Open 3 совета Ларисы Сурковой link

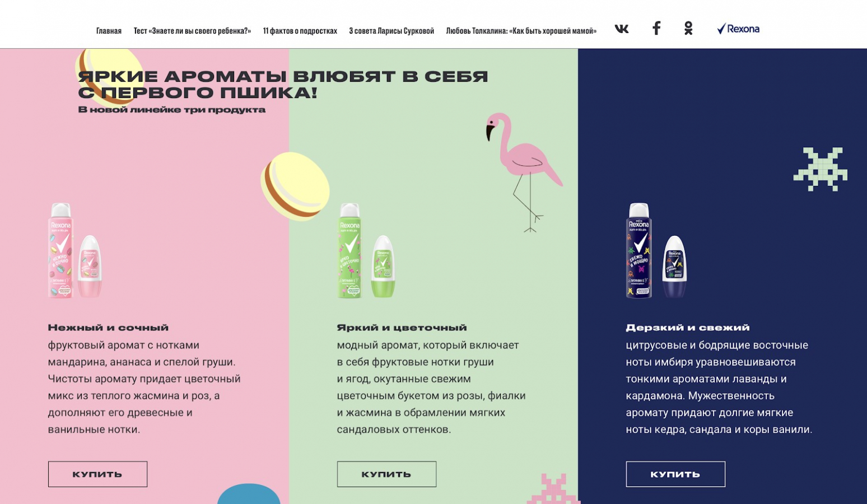pyautogui.click(x=391, y=31)
